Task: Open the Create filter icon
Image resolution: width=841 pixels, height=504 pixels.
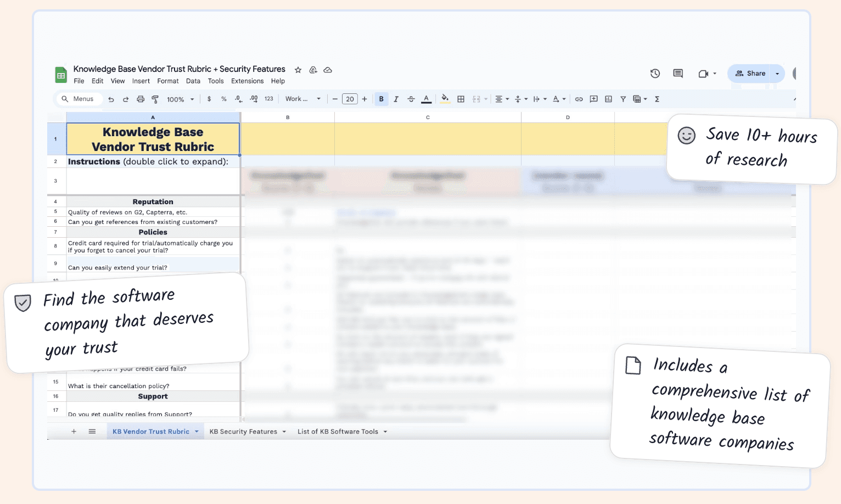Action: click(623, 99)
